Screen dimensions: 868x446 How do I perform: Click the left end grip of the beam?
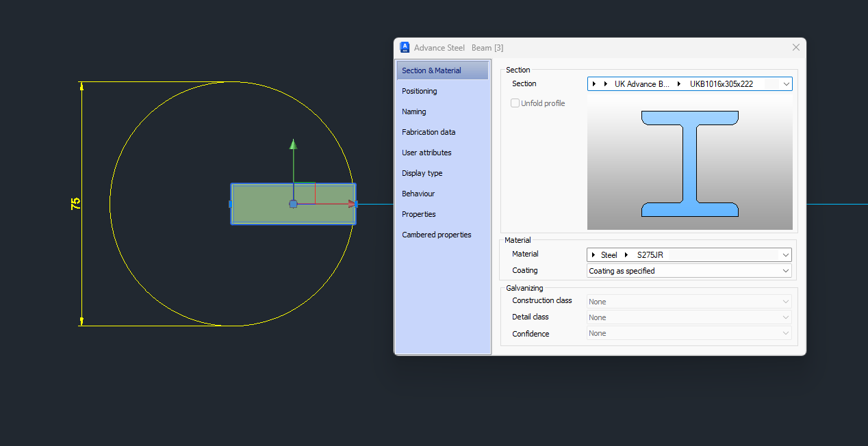[230, 204]
